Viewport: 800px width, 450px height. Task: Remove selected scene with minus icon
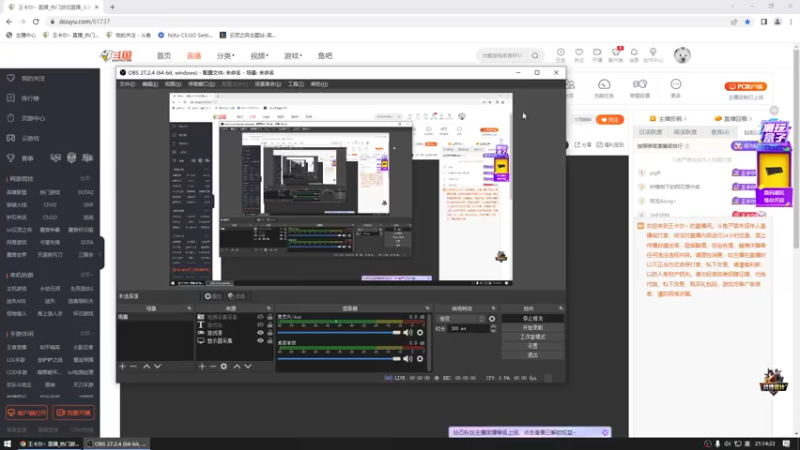coord(133,366)
